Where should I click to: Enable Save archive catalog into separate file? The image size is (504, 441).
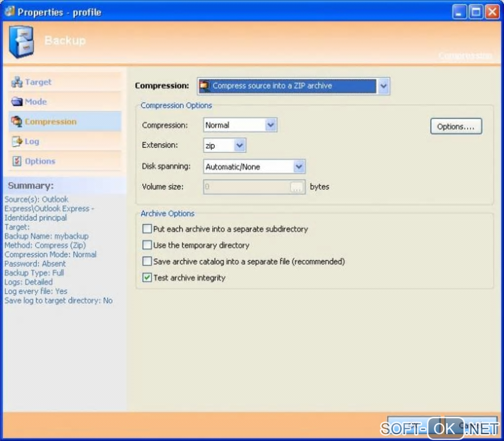(x=147, y=261)
